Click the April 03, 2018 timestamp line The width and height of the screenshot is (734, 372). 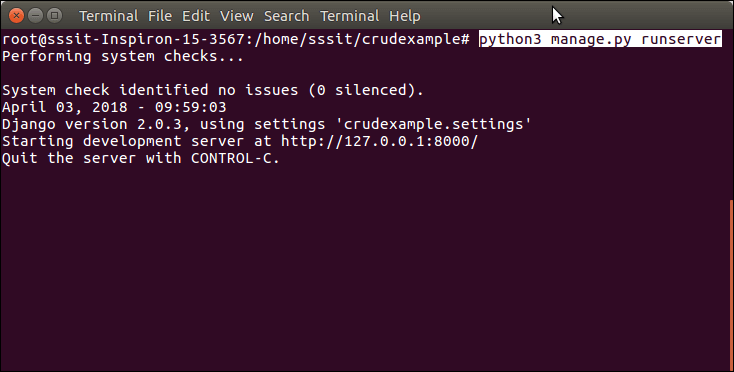point(114,107)
